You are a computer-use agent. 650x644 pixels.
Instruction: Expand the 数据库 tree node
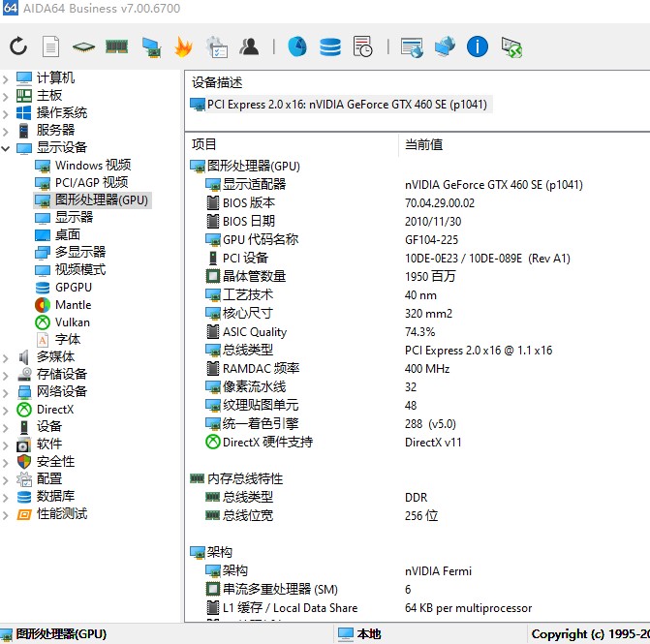(6, 498)
